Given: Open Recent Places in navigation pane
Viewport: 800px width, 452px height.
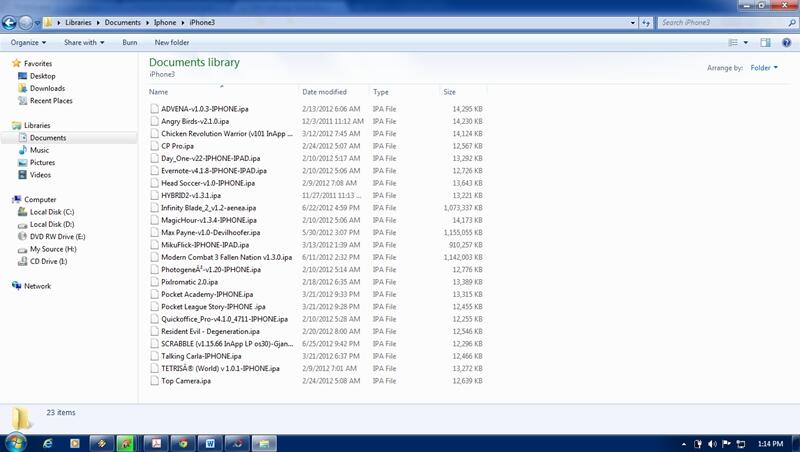Looking at the screenshot, I should tap(51, 101).
